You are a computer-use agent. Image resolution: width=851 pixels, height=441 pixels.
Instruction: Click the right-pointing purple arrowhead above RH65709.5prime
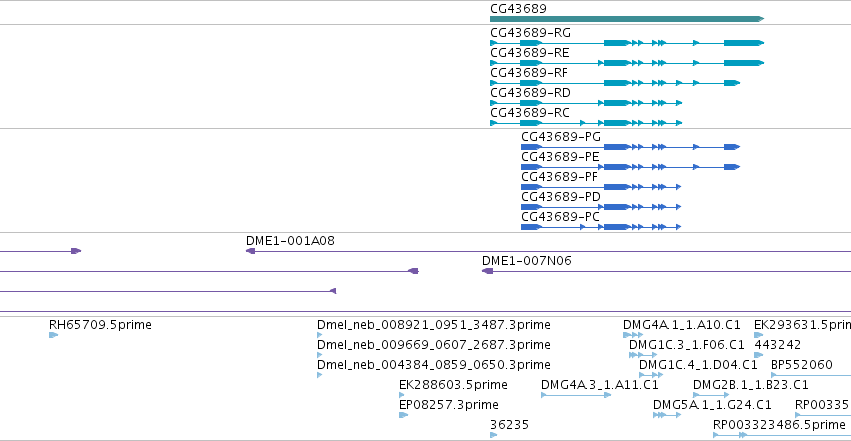tap(76, 251)
